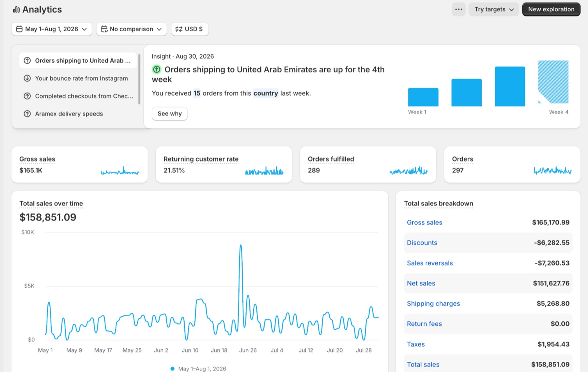
Task: Open the No comparison dropdown
Action: (131, 29)
